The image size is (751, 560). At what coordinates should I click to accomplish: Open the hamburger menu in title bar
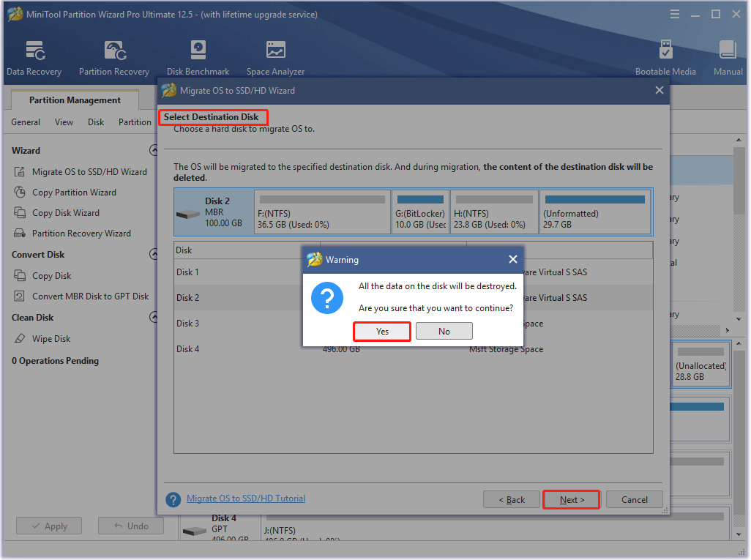tap(674, 15)
